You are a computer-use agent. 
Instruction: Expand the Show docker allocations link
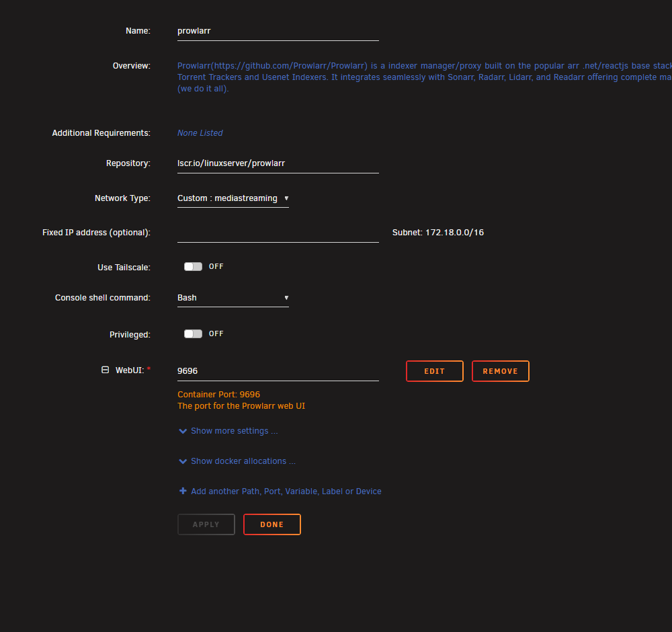pos(243,461)
